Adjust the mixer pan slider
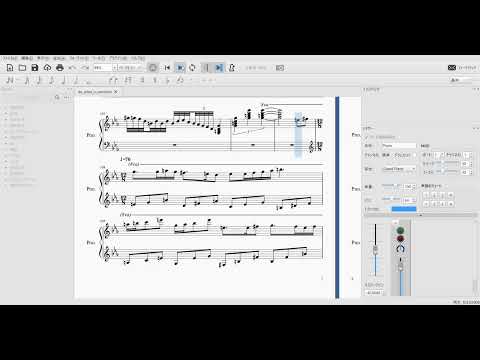This screenshot has height=360, width=480. click(391, 199)
